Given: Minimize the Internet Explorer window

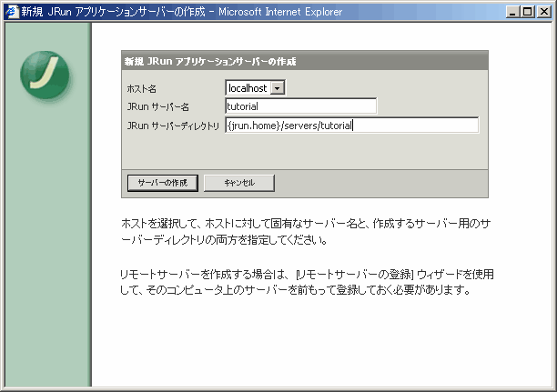Looking at the screenshot, I should (512, 12).
